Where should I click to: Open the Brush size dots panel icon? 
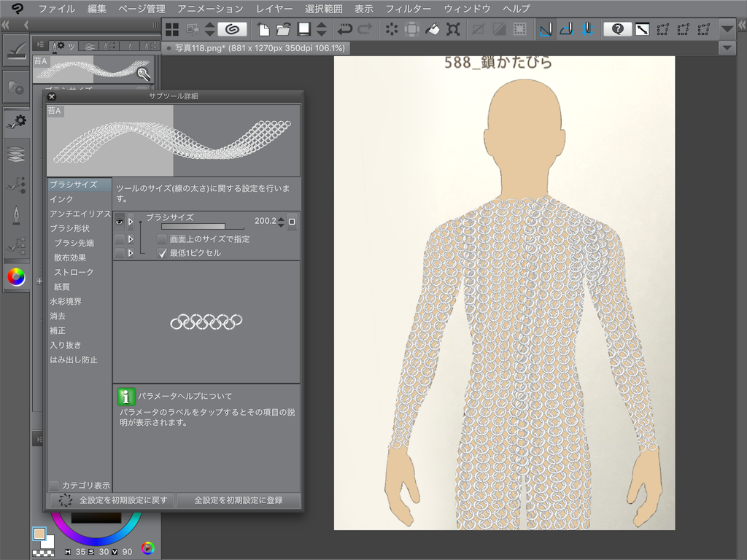tap(16, 184)
